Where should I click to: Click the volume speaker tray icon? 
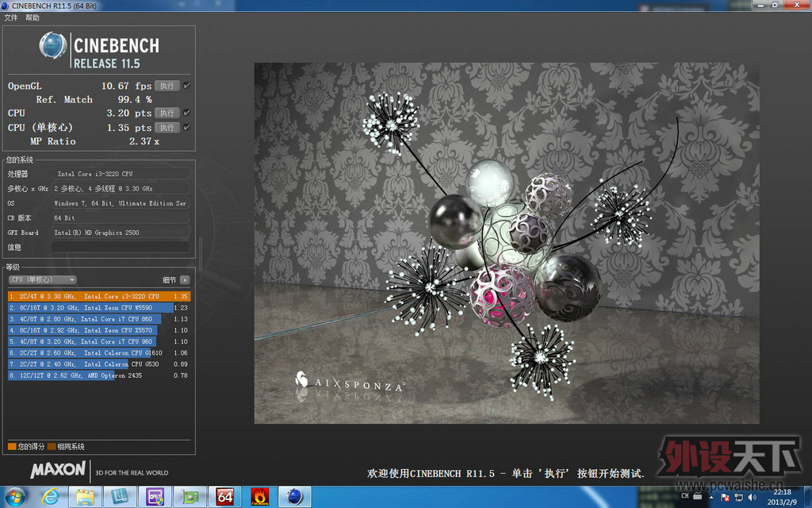pyautogui.click(x=752, y=497)
